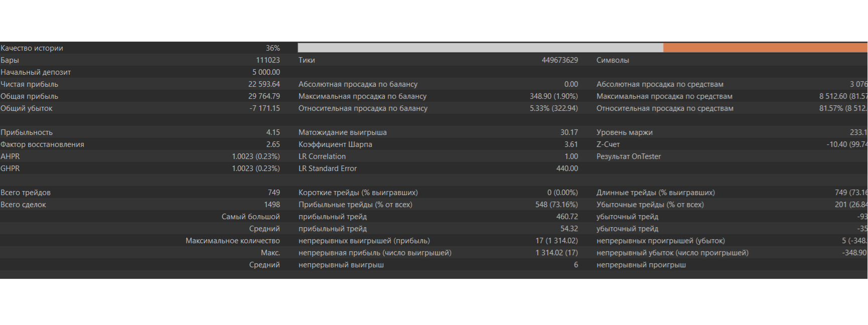Select 'Максимальная просадка по средствам' label

pos(664,96)
